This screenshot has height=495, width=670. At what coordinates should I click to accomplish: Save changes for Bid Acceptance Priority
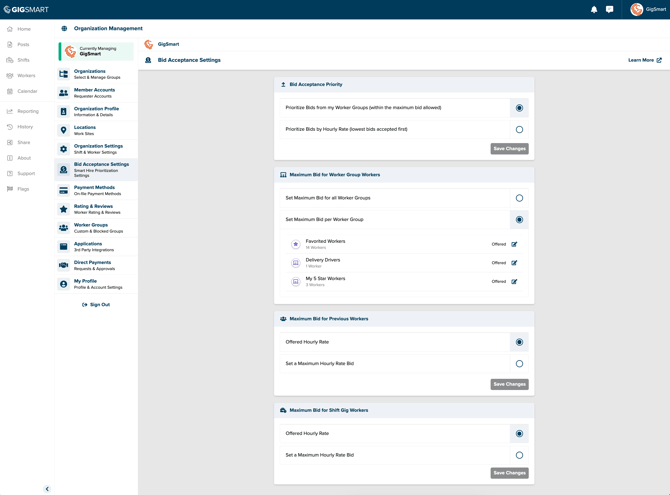click(509, 149)
